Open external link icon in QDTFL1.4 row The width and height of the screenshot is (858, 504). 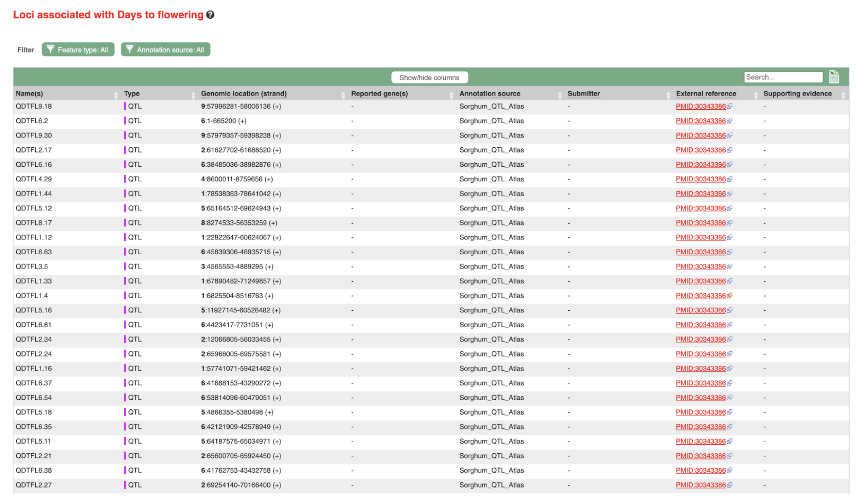tap(729, 295)
